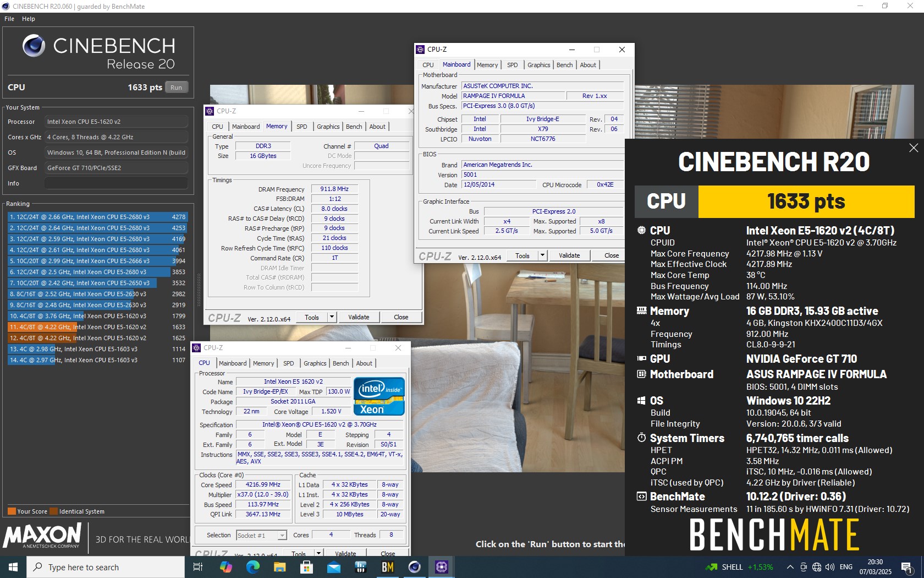Click the orange Your Score legend swatch
The image size is (924, 578).
(12, 511)
